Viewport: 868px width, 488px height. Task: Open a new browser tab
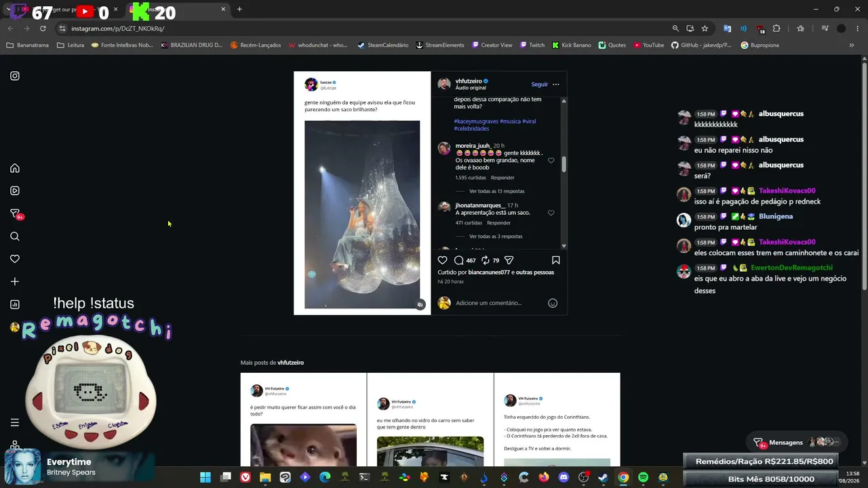pyautogui.click(x=239, y=9)
